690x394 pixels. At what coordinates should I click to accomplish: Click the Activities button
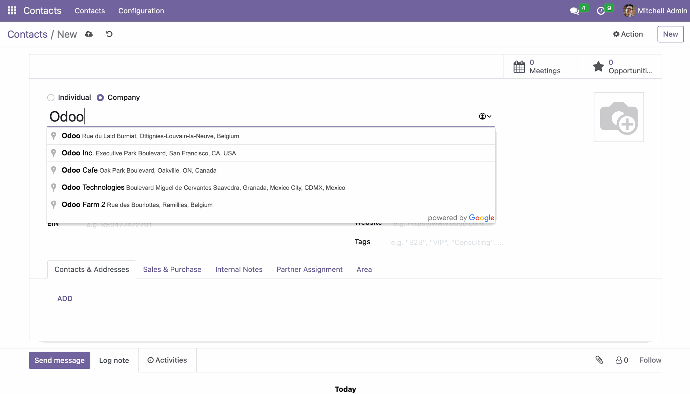pos(167,360)
